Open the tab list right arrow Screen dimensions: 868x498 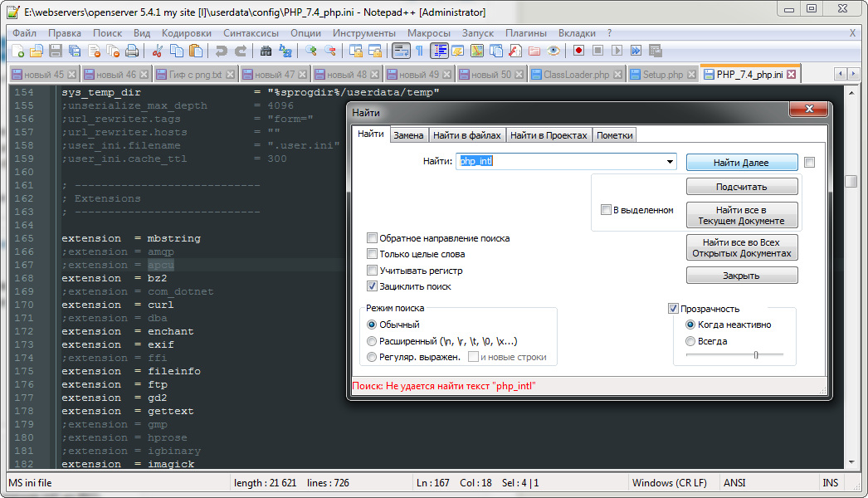856,74
